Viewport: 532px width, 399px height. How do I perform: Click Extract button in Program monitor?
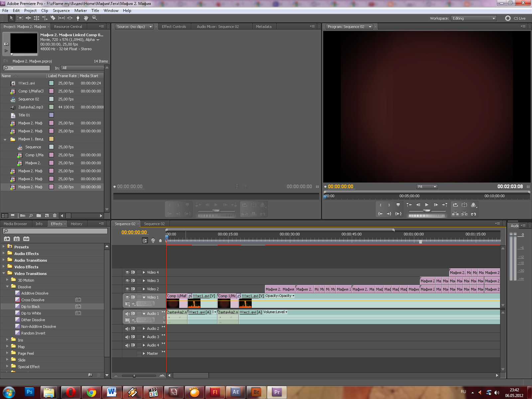[x=465, y=214]
